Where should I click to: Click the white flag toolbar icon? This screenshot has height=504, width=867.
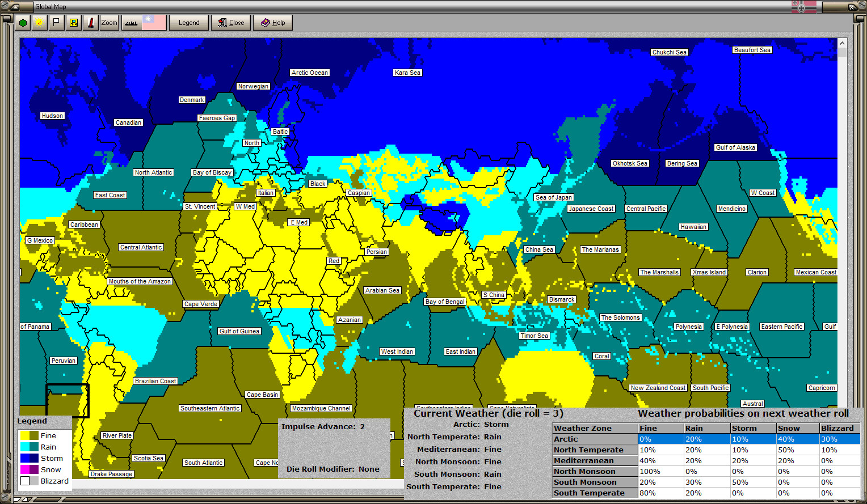pyautogui.click(x=56, y=23)
